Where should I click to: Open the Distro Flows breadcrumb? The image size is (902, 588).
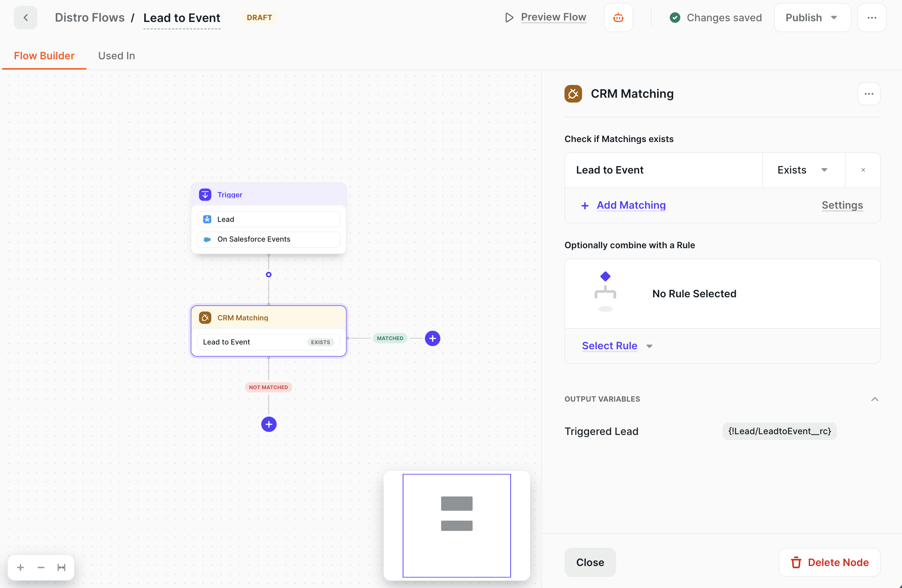tap(89, 18)
